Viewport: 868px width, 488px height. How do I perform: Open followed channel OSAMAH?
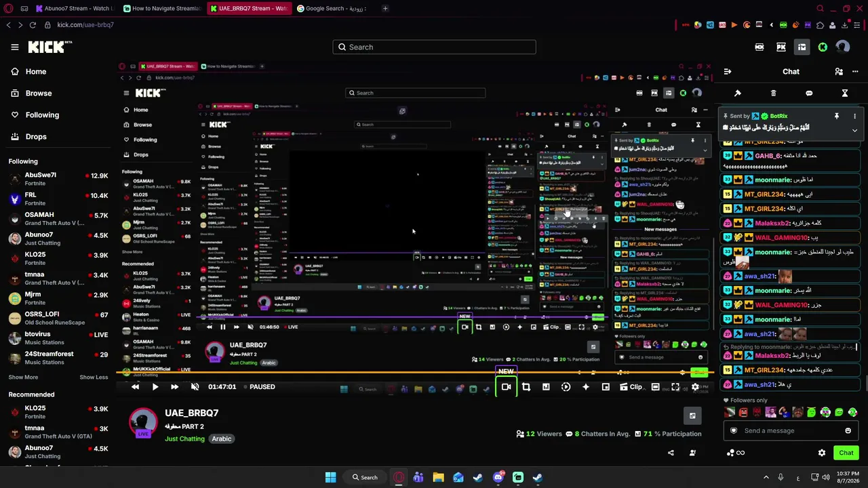point(58,218)
